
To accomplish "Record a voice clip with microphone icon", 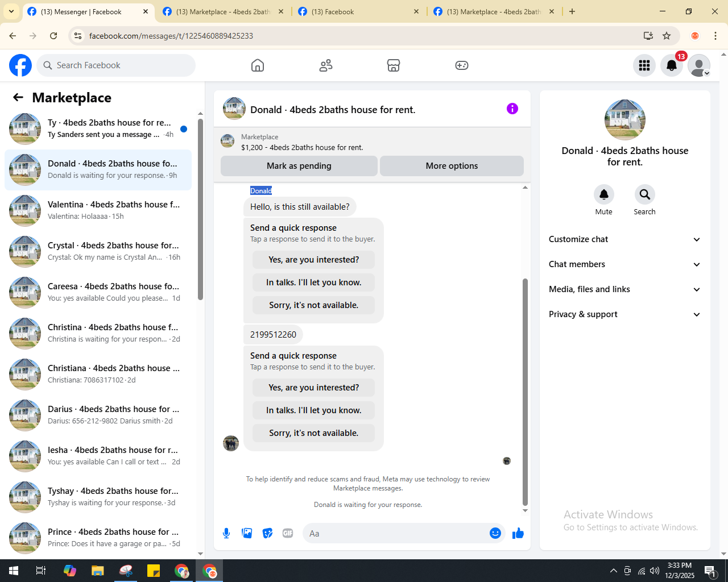I will tap(226, 533).
